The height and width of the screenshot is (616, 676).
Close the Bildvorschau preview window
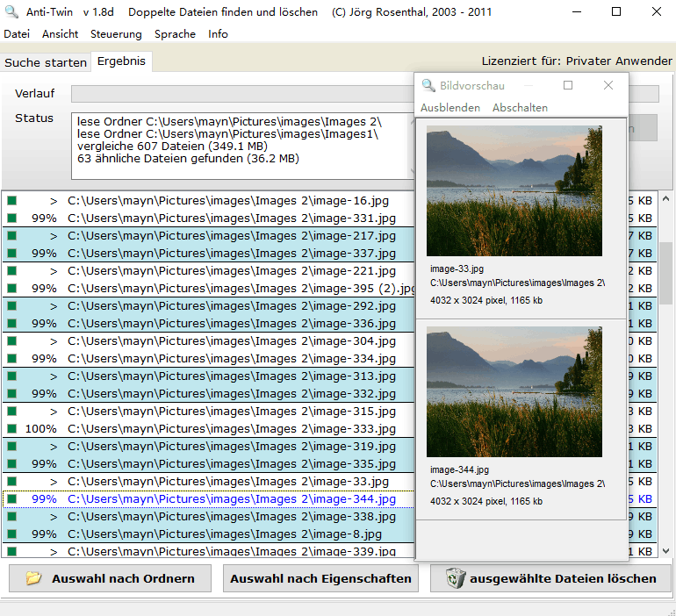click(608, 85)
